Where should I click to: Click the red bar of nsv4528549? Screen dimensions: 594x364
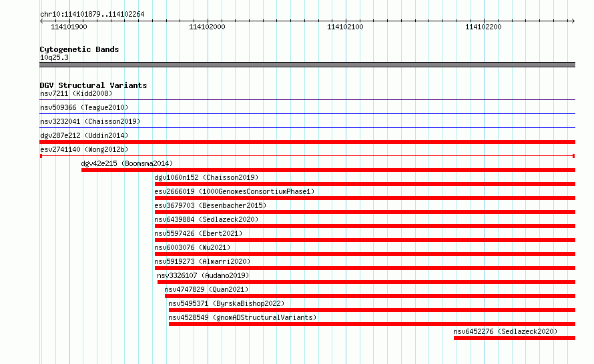click(x=372, y=324)
